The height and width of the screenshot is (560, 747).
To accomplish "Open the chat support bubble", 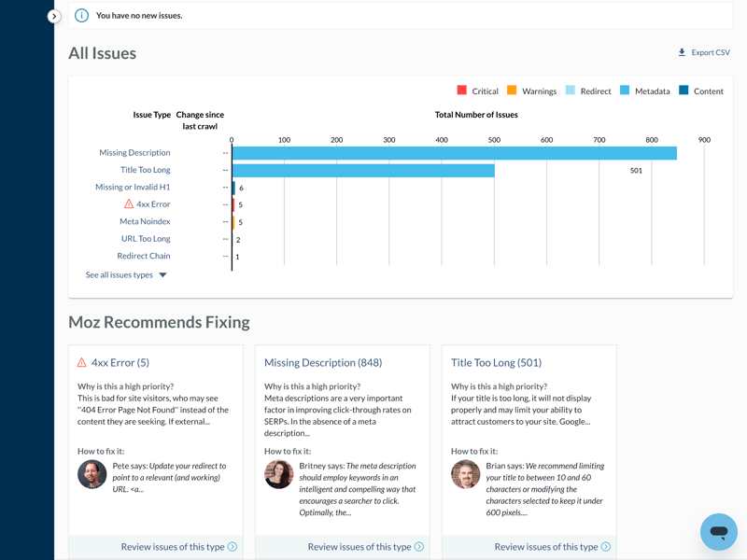I will click(x=718, y=532).
